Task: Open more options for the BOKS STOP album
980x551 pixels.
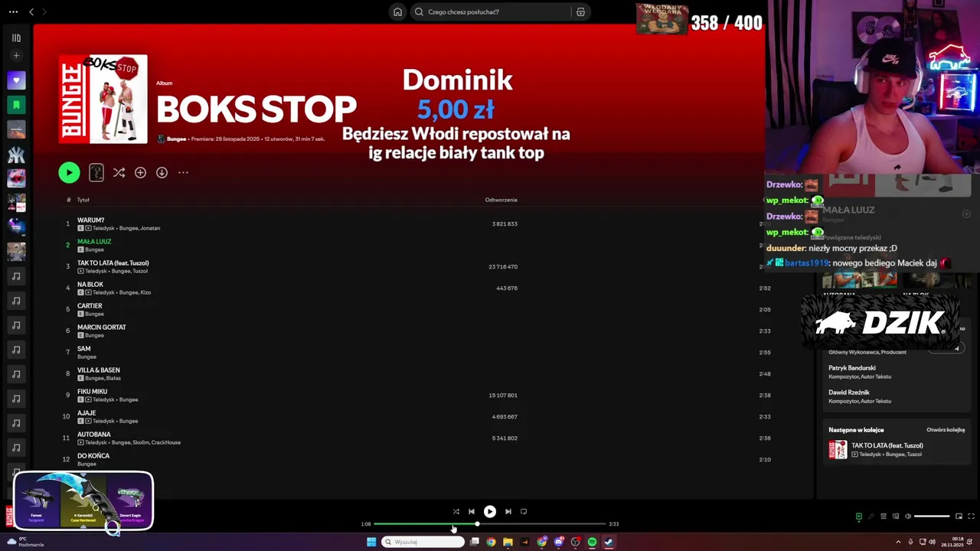Action: 183,173
